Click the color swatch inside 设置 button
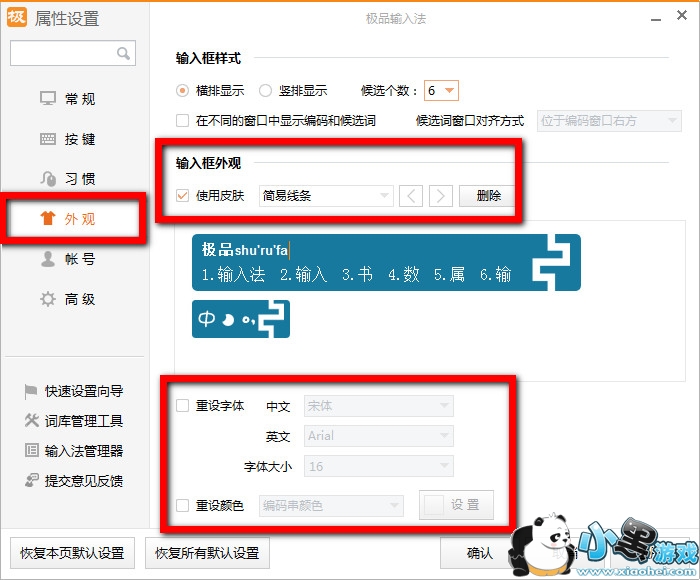700x580 pixels. click(433, 505)
